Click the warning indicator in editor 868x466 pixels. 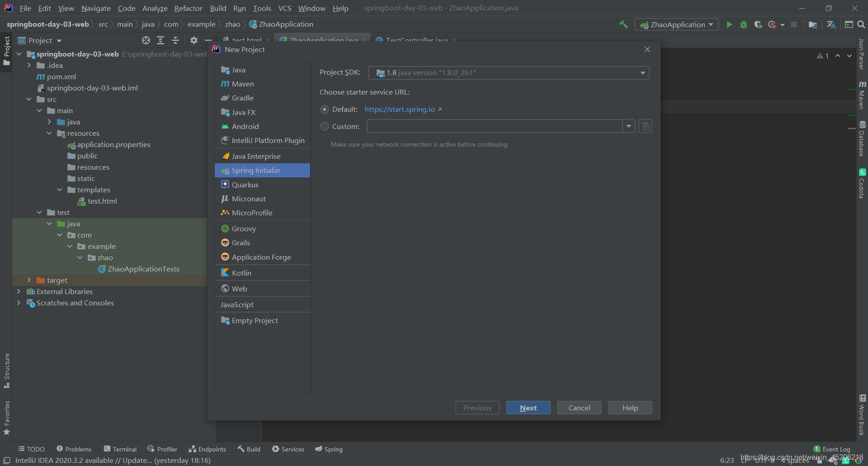823,56
